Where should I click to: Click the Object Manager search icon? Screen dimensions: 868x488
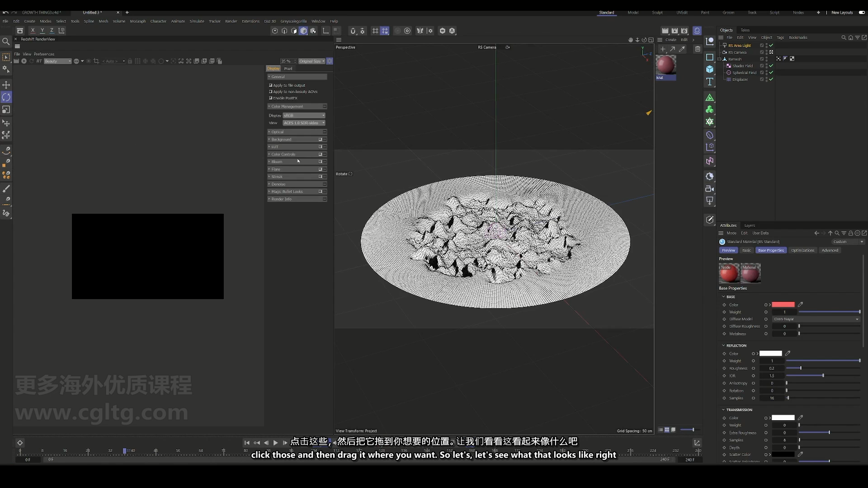[x=844, y=38]
